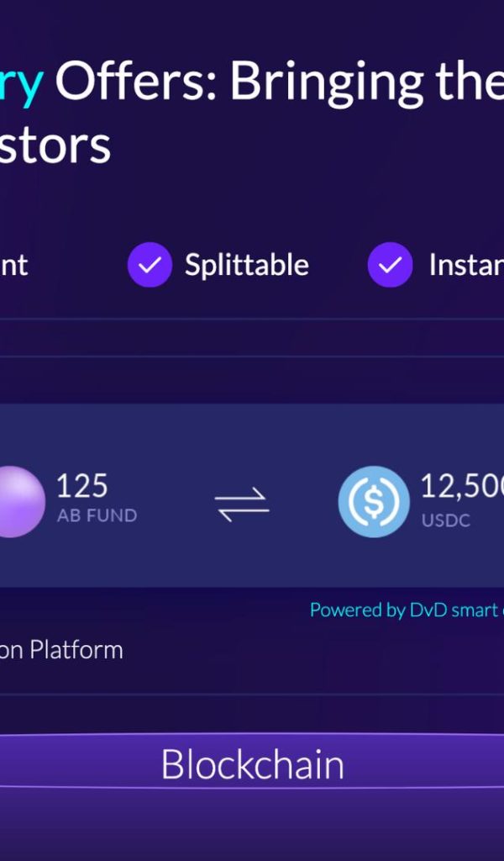Select the USDC currency label
The height and width of the screenshot is (861, 504).
click(x=446, y=520)
